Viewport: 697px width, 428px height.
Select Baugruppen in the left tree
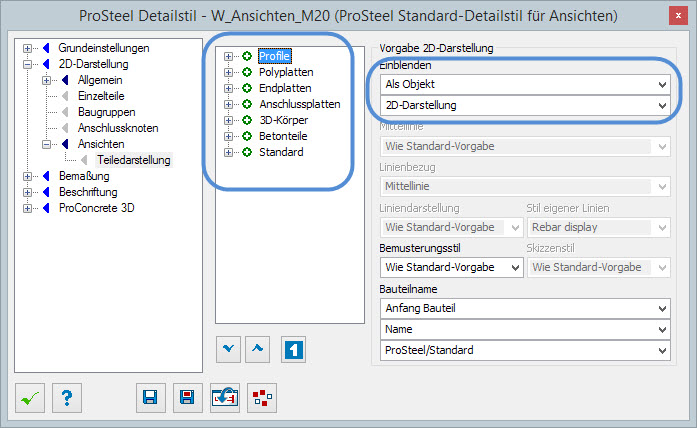click(107, 112)
